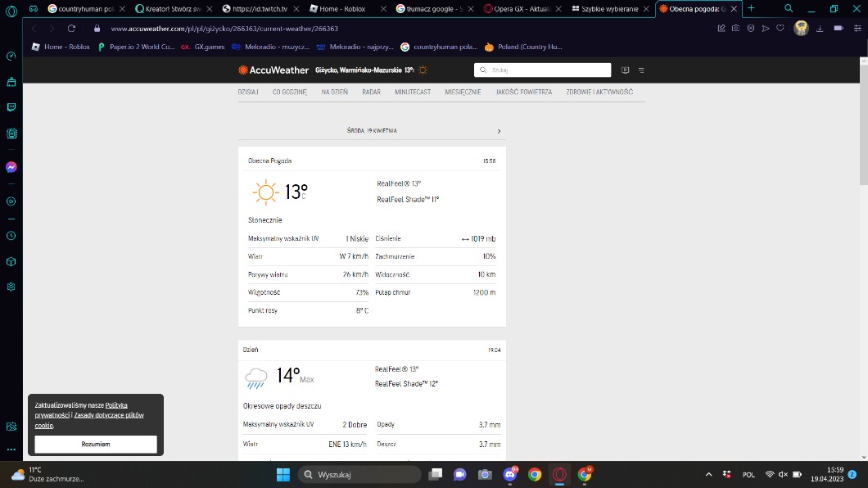868x488 pixels.
Task: Select the RADAR navigation tab
Action: click(x=371, y=93)
